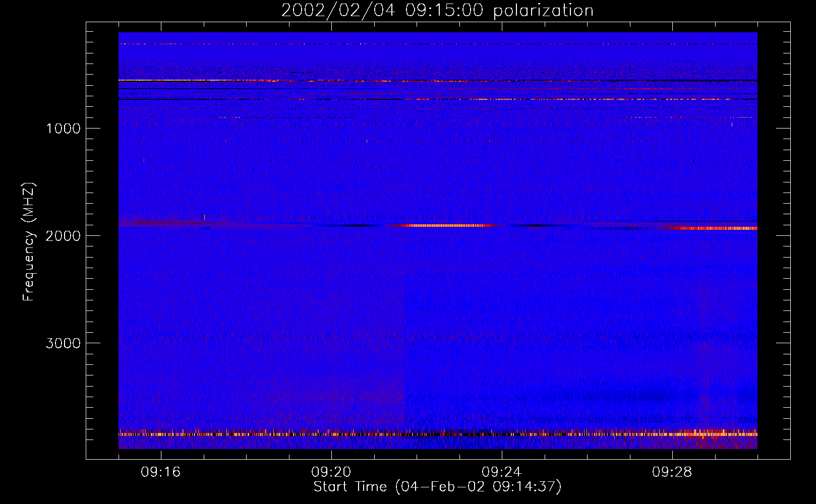Click the '09:16' time tick label
Image resolution: width=816 pixels, height=504 pixels.
point(161,472)
